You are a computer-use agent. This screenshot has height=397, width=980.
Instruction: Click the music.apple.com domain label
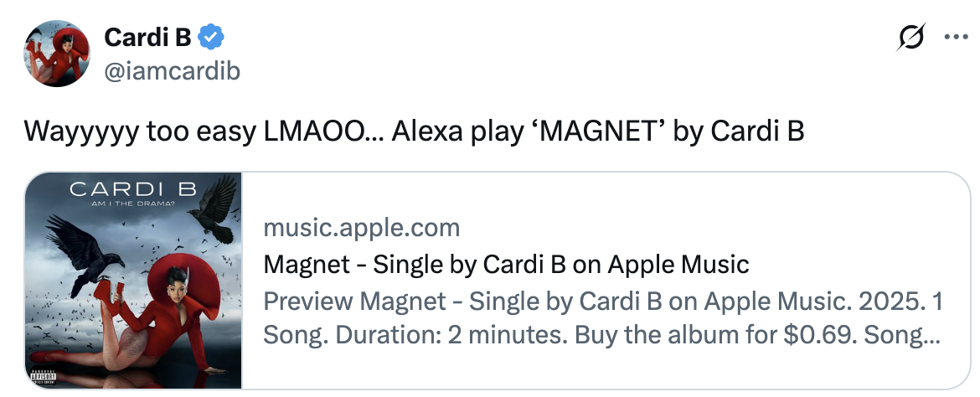point(361,227)
